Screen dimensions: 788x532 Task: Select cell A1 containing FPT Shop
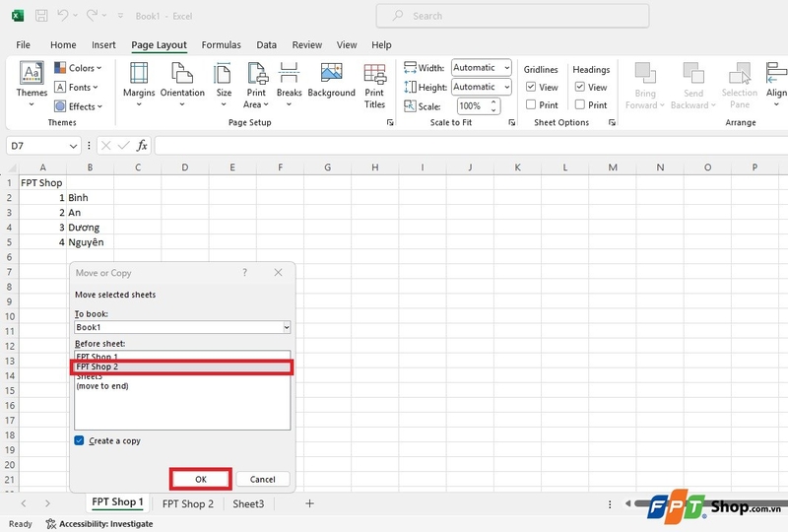[x=42, y=182]
